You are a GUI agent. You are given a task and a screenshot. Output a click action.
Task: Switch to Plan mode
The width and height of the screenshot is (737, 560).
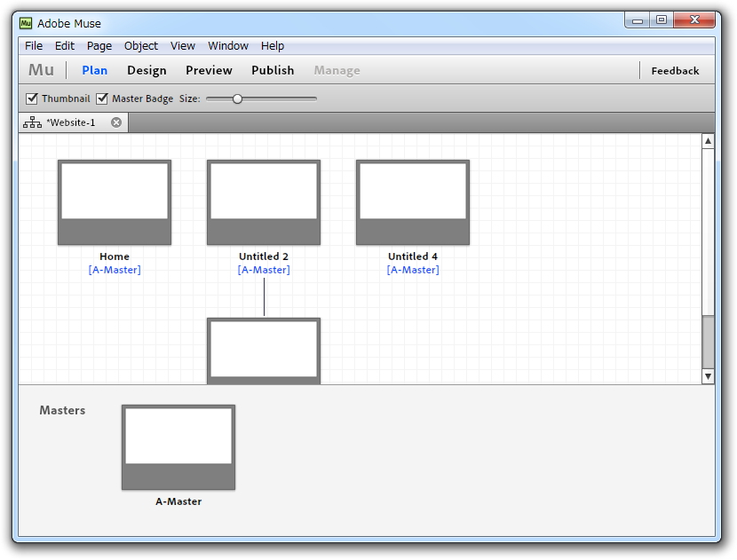coord(94,70)
